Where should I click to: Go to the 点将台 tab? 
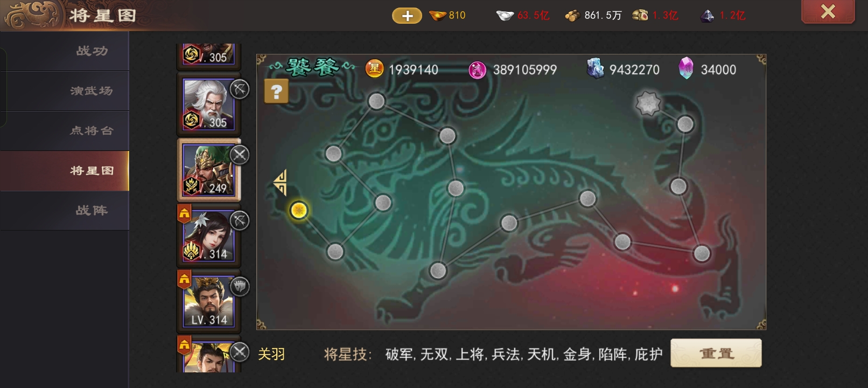[92, 131]
